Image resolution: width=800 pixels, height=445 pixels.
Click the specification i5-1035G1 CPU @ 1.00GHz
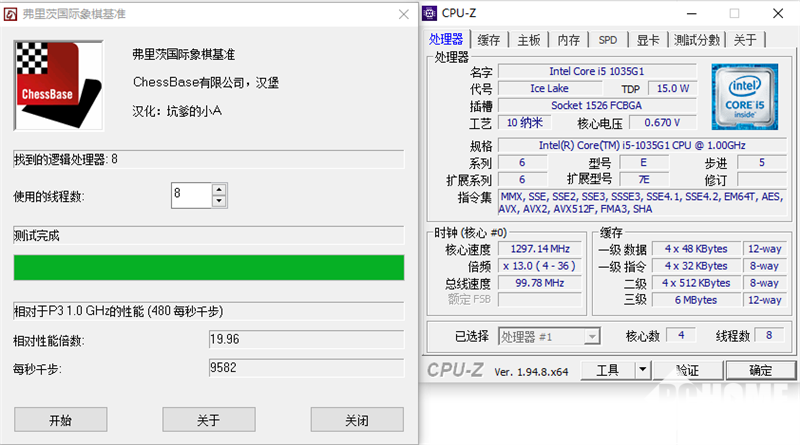point(642,145)
